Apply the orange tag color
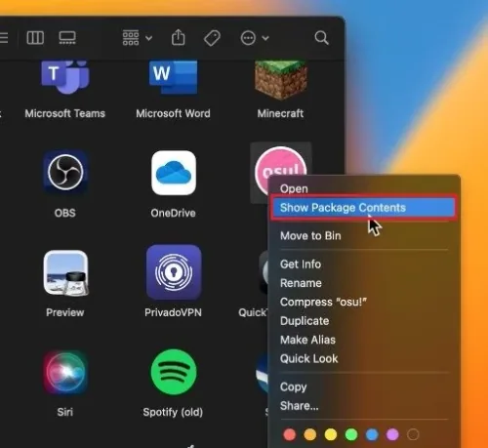This screenshot has width=488, height=448. click(x=310, y=434)
